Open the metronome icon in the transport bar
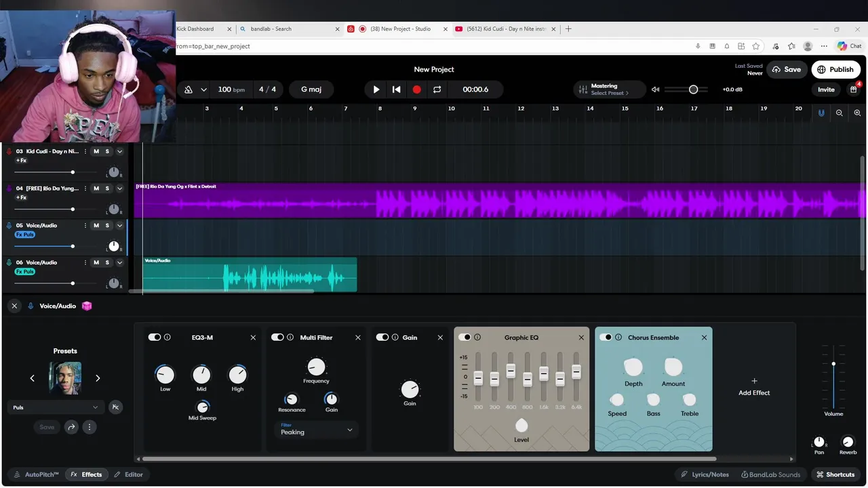 coord(189,89)
